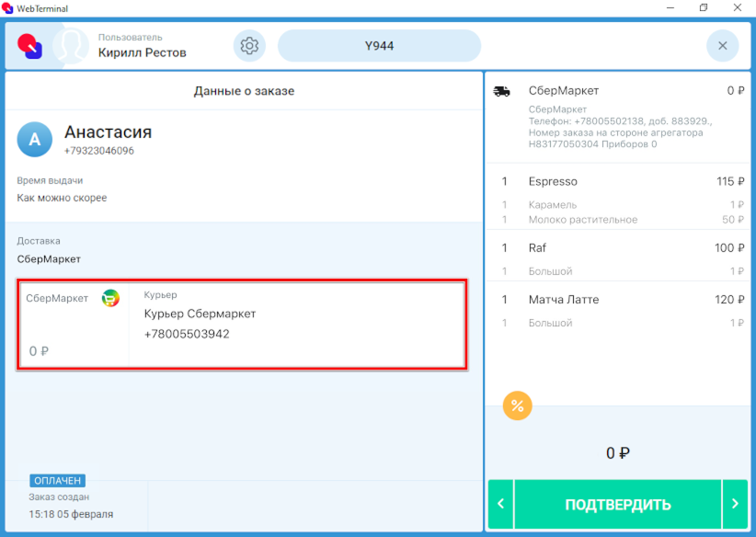
Task: Click the ОПЛАЧЕН paid status badge
Action: pos(58,481)
